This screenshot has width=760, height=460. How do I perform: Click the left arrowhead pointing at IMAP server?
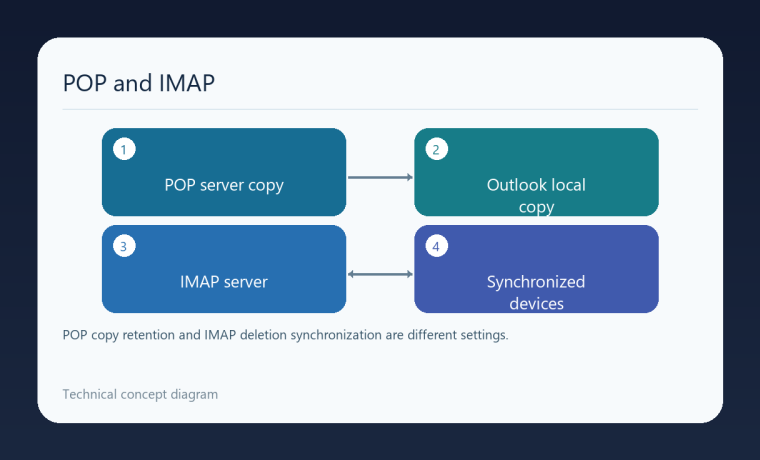[351, 274]
